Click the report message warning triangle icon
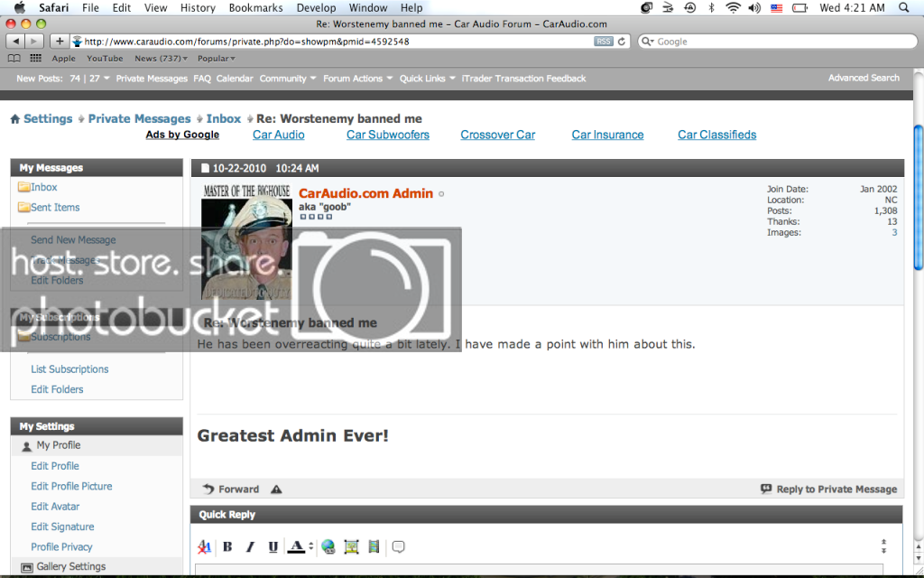Screen dimensions: 924x578 coord(276,489)
